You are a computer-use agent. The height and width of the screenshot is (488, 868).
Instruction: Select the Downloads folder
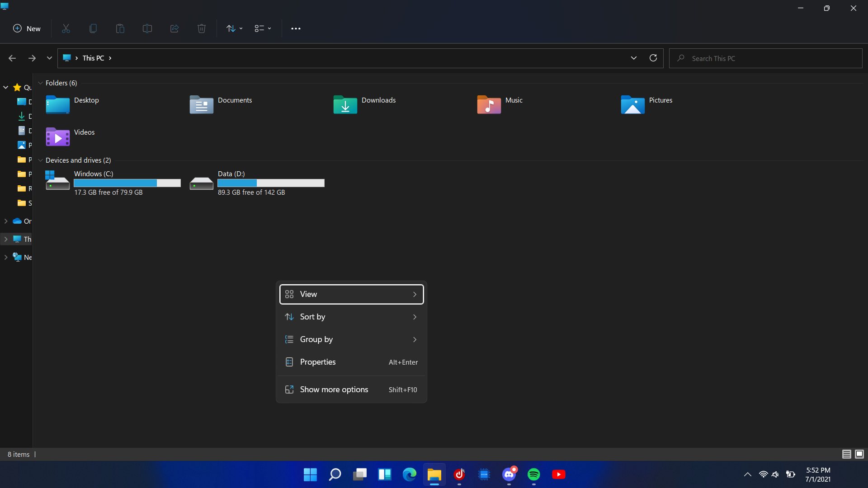[364, 104]
